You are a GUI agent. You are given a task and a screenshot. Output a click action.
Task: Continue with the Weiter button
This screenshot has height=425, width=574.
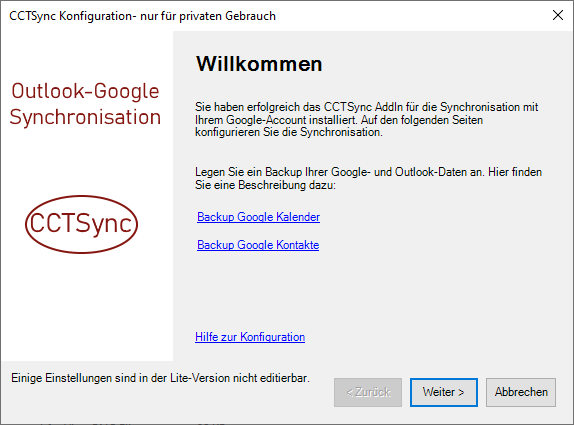click(x=444, y=392)
